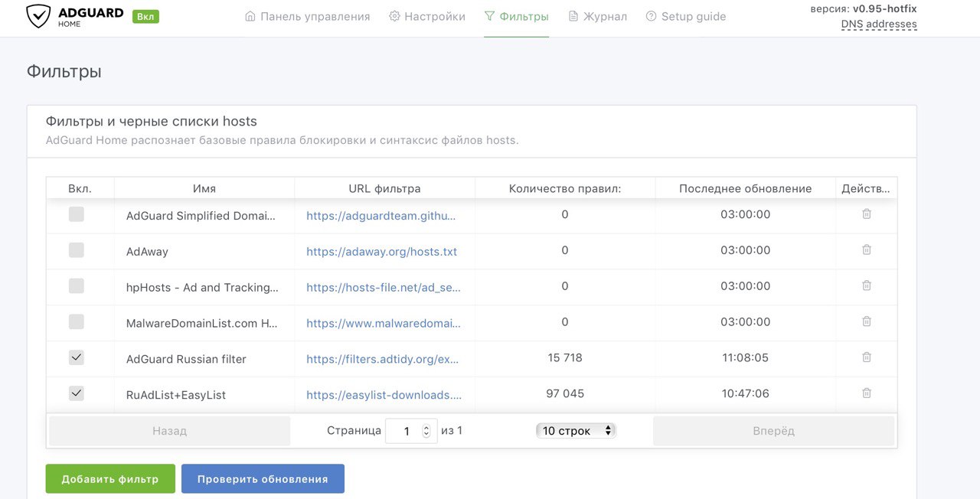The width and height of the screenshot is (980, 499).
Task: Sort by the Имя column header
Action: pos(204,188)
